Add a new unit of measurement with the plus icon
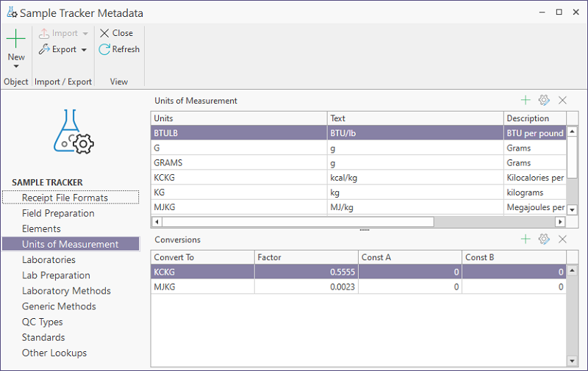 526,101
